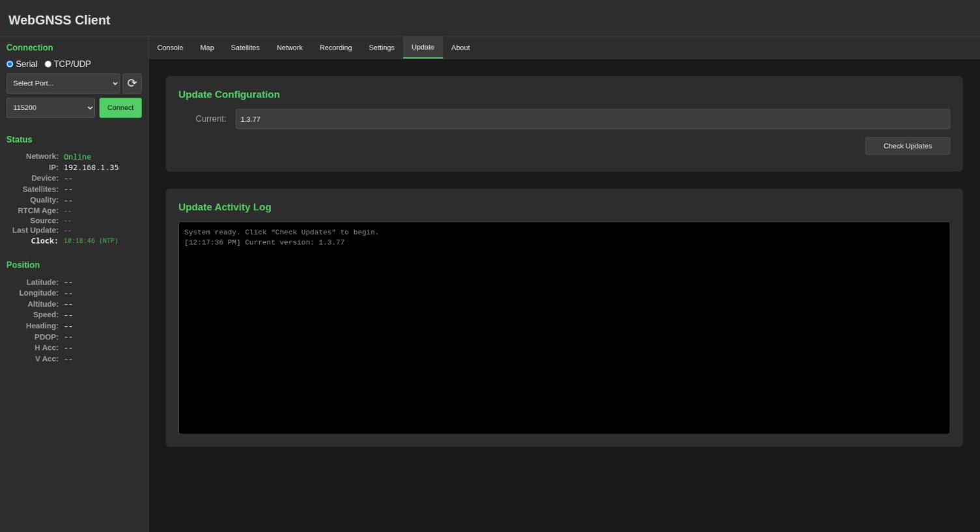Click the Check Updates button
Screen dimensions: 980x532
(907, 146)
